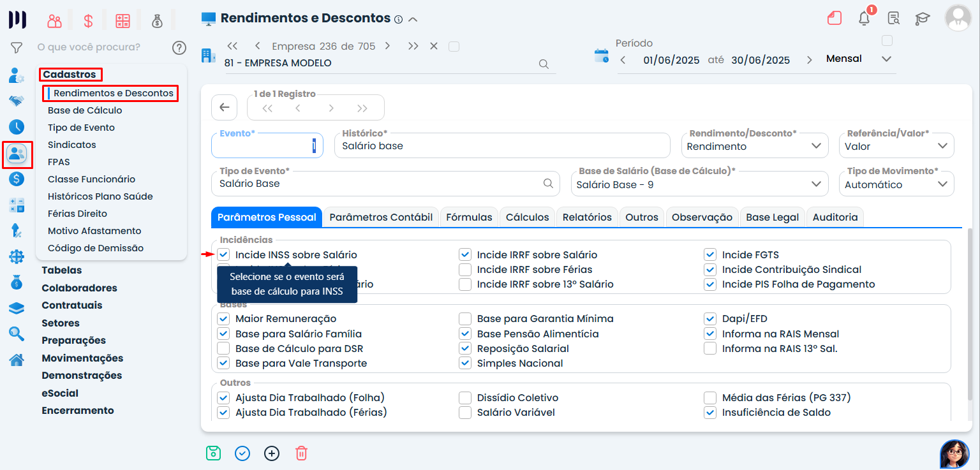Open the graduation cap training icon
This screenshot has width=980, height=470.
[x=923, y=18]
